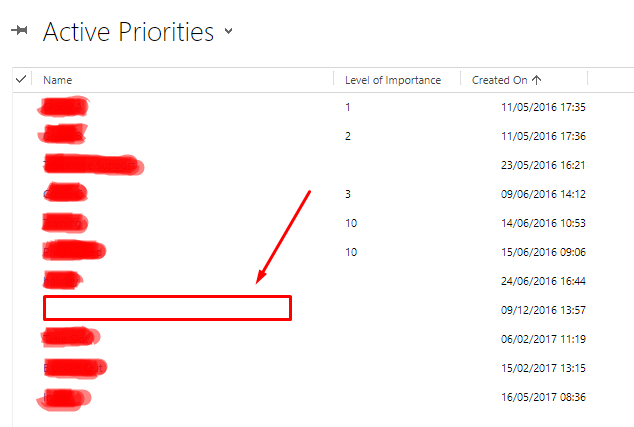Open the record created 15/02/2017 13:15

coord(75,368)
